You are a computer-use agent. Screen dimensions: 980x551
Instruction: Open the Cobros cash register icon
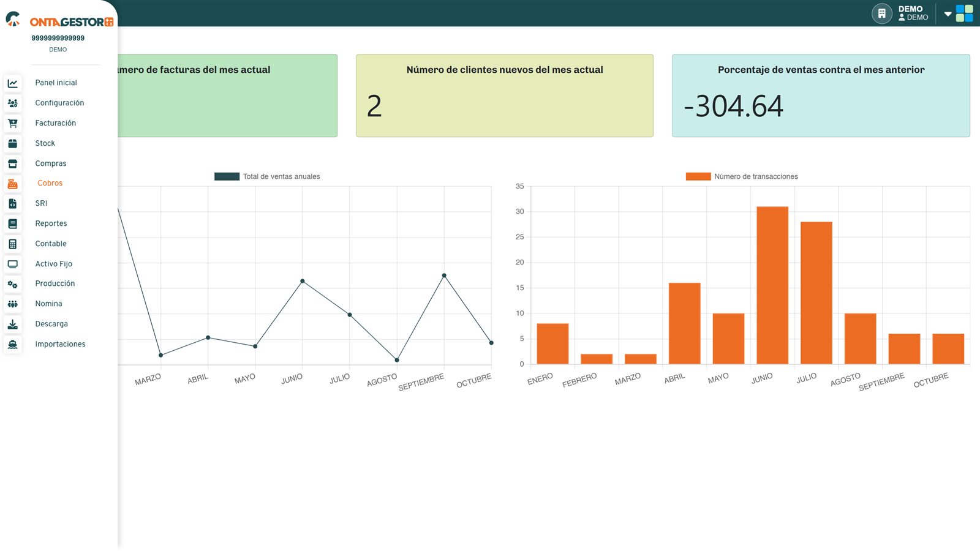click(x=12, y=184)
